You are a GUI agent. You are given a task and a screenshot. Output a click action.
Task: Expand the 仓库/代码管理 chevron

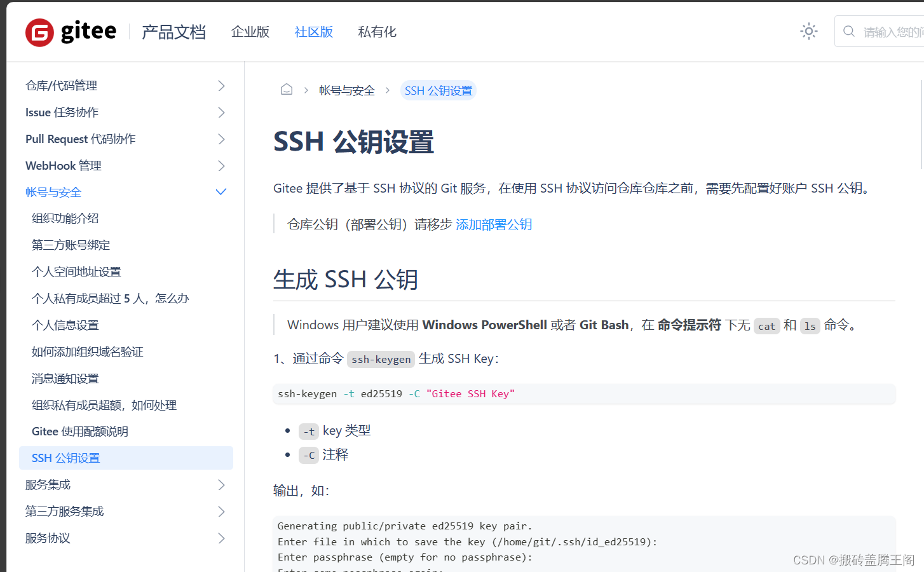tap(221, 86)
